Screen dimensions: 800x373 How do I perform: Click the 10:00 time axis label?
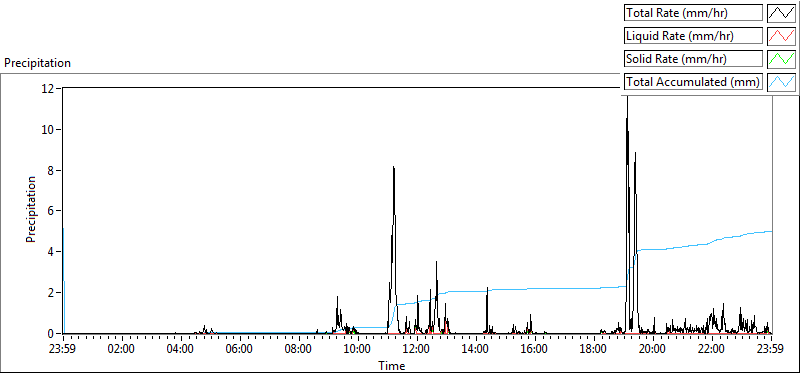[358, 350]
